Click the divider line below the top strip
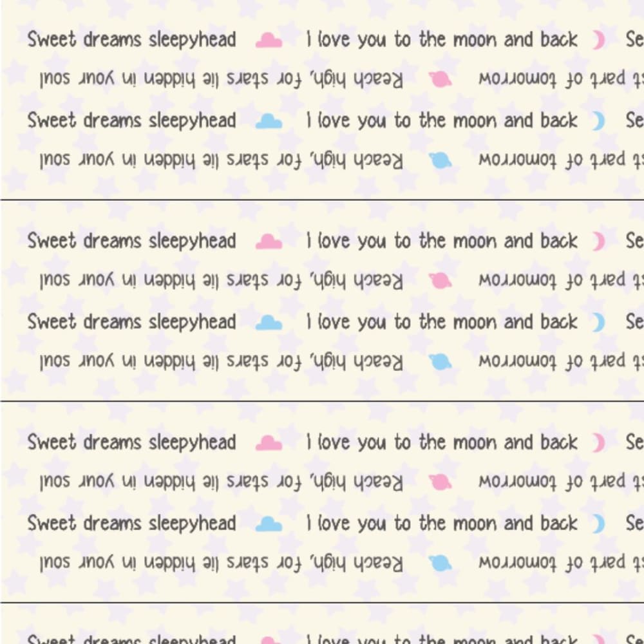Screen dimensions: 644x644 [x=322, y=200]
